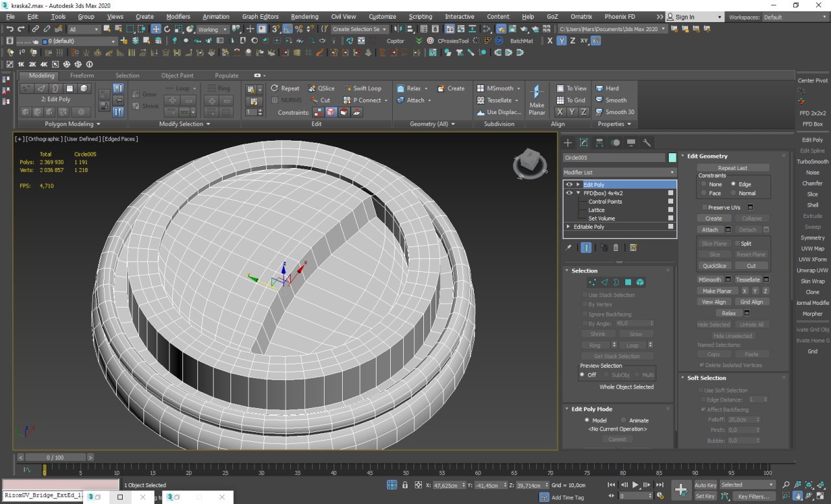Click Remove Modifier trash icon
831x504 pixels.
[616, 248]
